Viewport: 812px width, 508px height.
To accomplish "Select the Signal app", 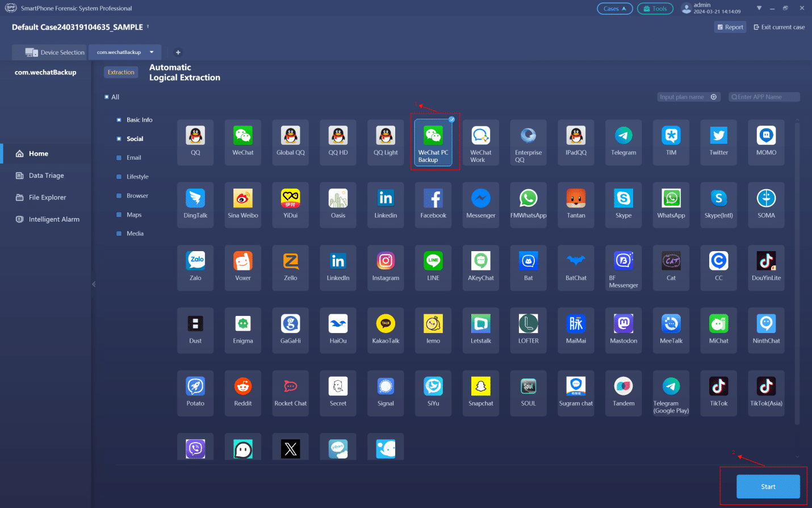I will 386,393.
